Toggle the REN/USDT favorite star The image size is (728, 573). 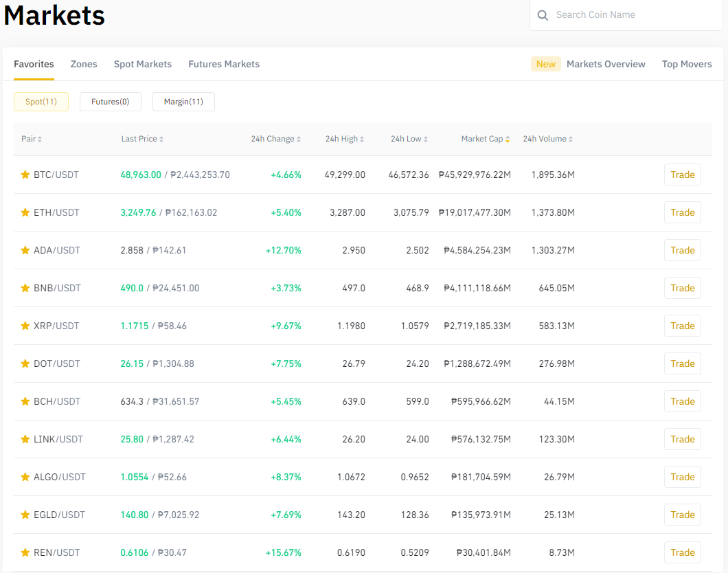25,552
